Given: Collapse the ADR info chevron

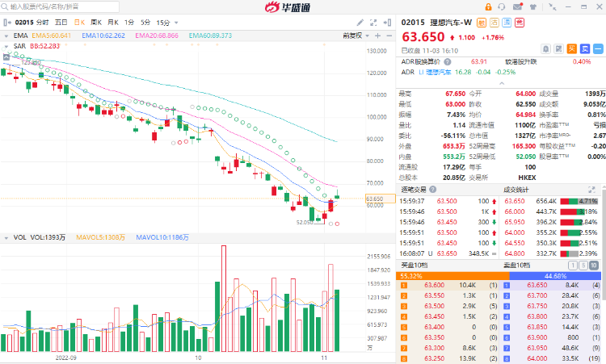Looking at the screenshot, I should [x=502, y=83].
